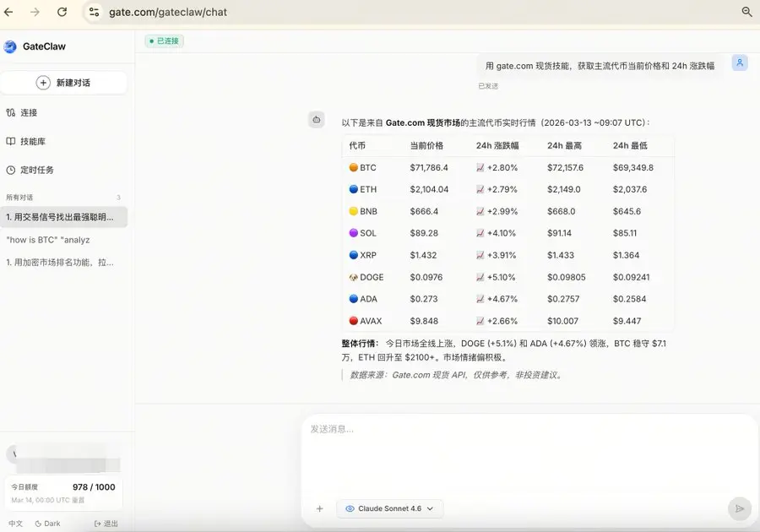The image size is (760, 532).
Task: Click the 已连接 status badge
Action: (165, 41)
